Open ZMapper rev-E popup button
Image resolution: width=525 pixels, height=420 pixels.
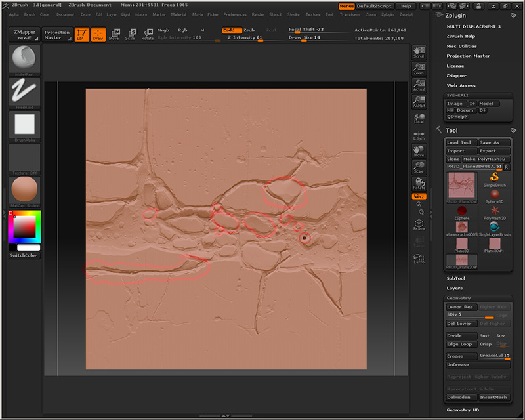tap(24, 35)
